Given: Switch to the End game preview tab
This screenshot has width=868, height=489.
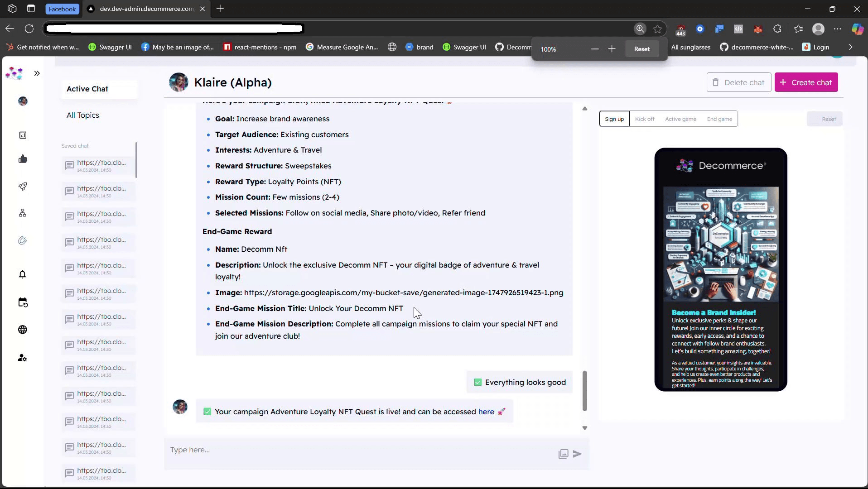Looking at the screenshot, I should (x=719, y=119).
